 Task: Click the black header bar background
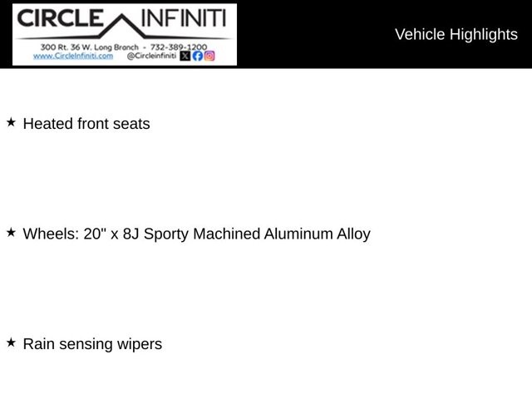click(316, 34)
